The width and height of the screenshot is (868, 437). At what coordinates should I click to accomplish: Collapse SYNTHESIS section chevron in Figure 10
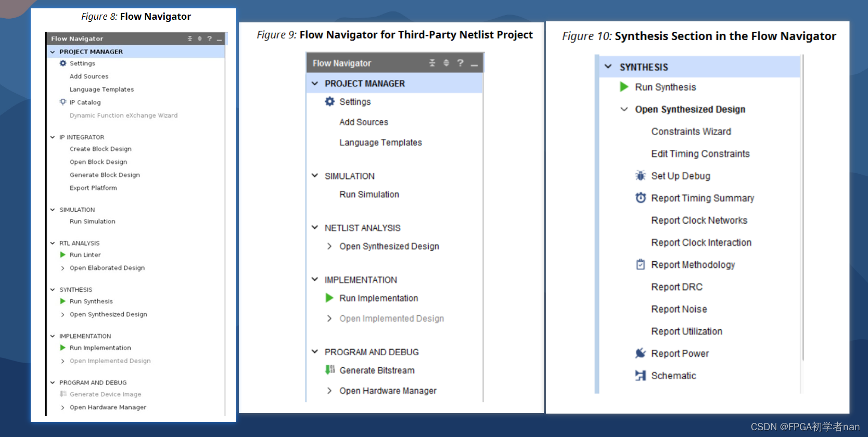pyautogui.click(x=608, y=67)
